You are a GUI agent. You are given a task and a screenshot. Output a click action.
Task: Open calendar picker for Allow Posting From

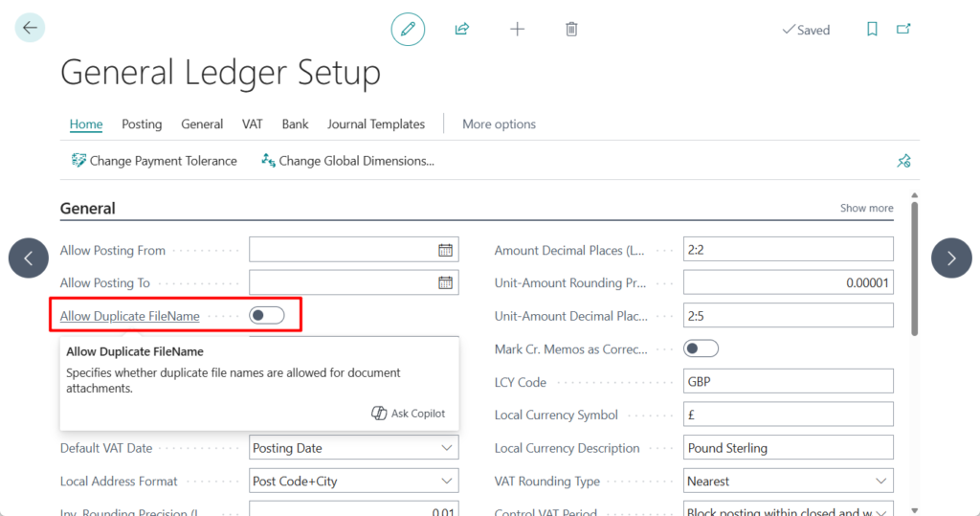coord(445,251)
